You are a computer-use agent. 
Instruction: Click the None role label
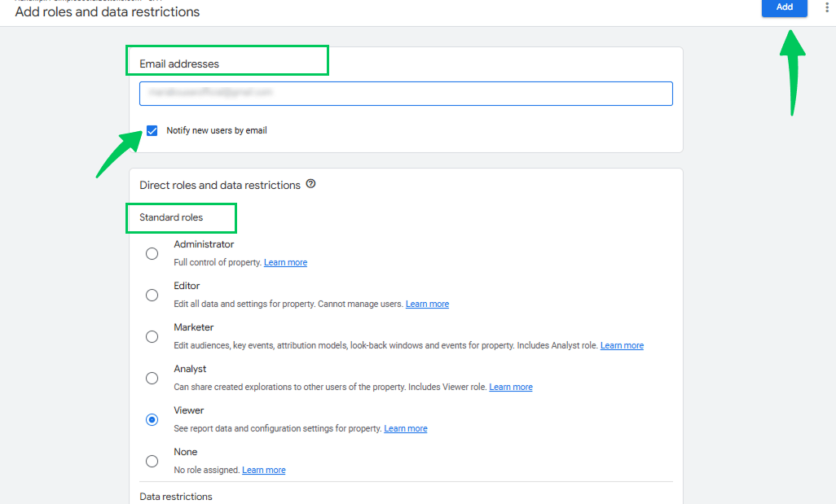186,452
